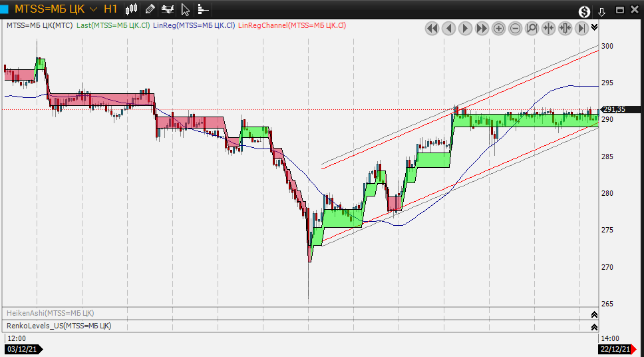Screen dimensions: 644x357
Task: Click the 291.35 current price marker
Action: click(617, 109)
